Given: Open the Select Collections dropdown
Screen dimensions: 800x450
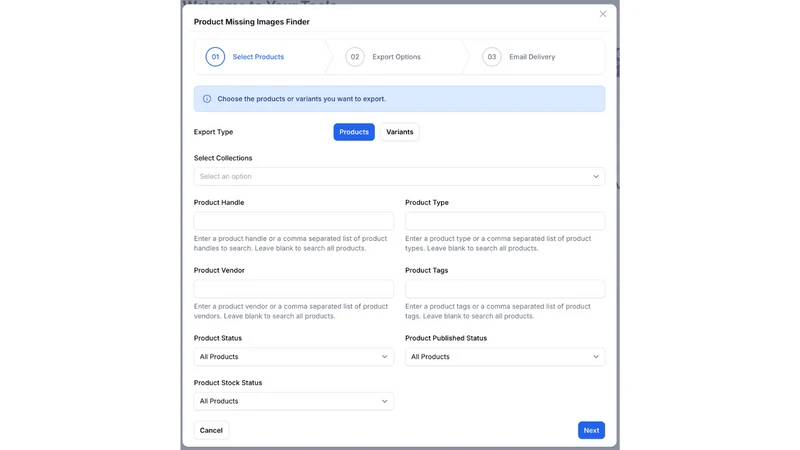Looking at the screenshot, I should pyautogui.click(x=399, y=177).
